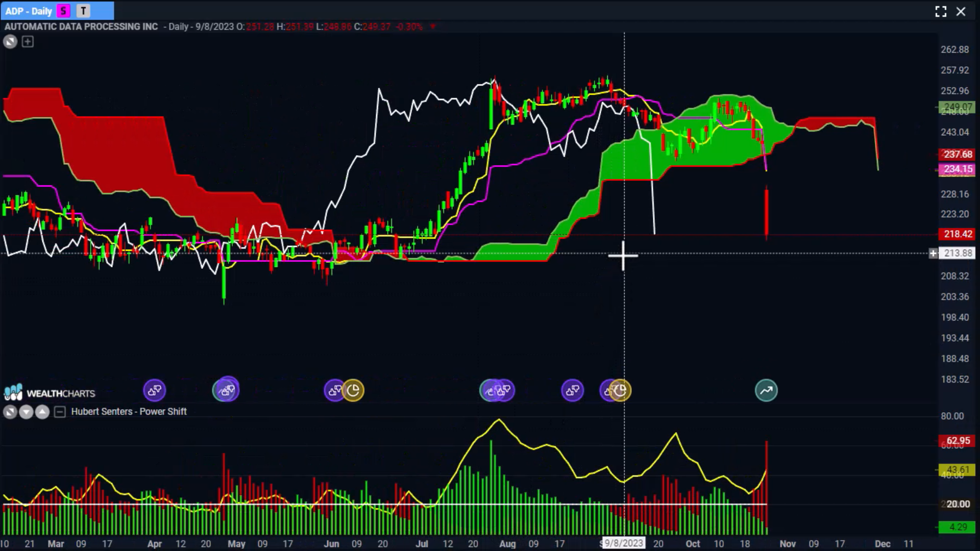
Task: Open the purple event marker near late July
Action: click(504, 391)
